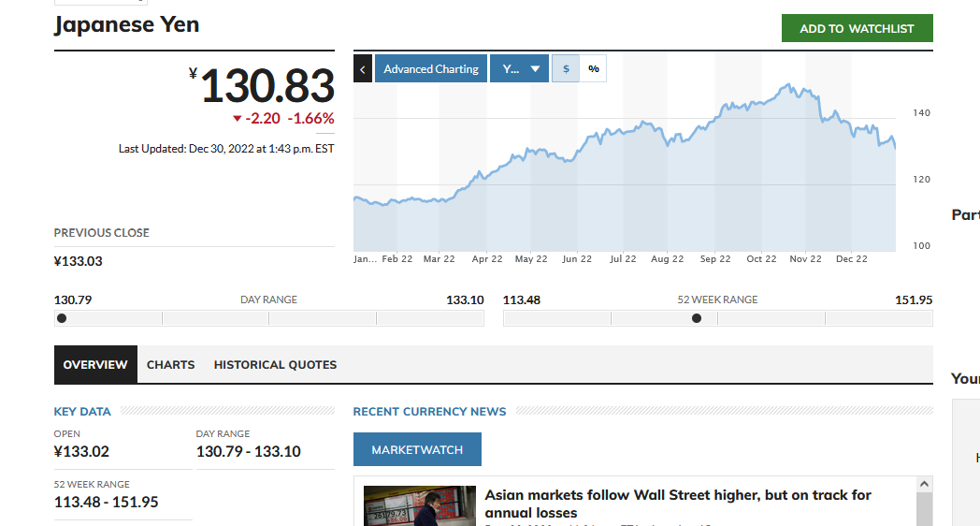
Task: Open the Historical Quotes tab
Action: pos(275,365)
